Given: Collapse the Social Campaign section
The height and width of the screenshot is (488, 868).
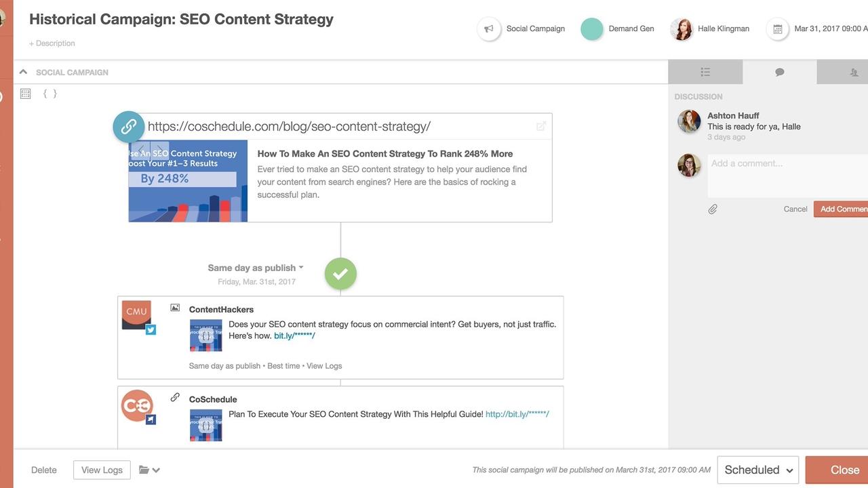Looking at the screenshot, I should click(23, 72).
